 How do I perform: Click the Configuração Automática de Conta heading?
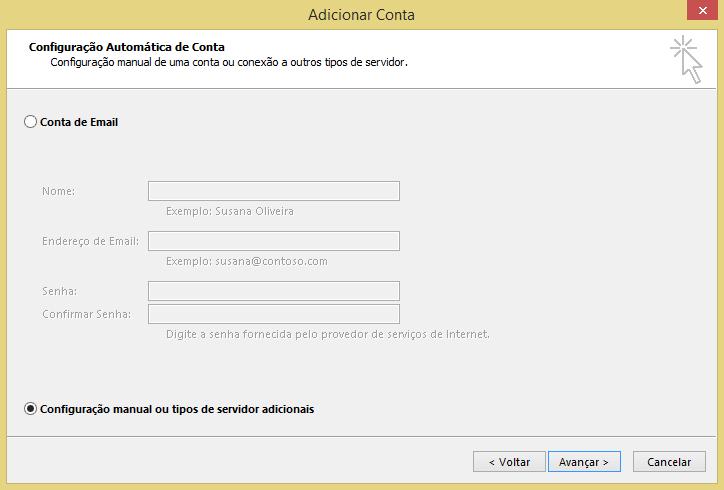(127, 47)
